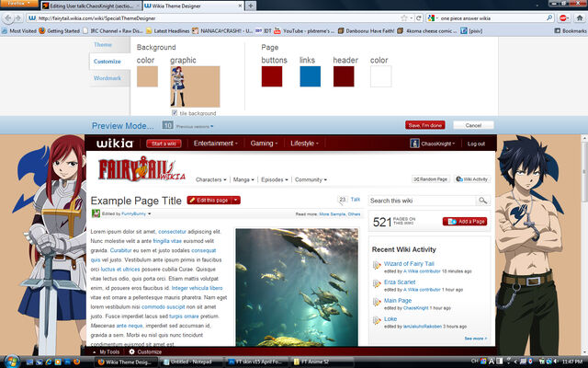Open the background graphic thumbnail chooser
The height and width of the screenshot is (368, 588).
(x=195, y=86)
